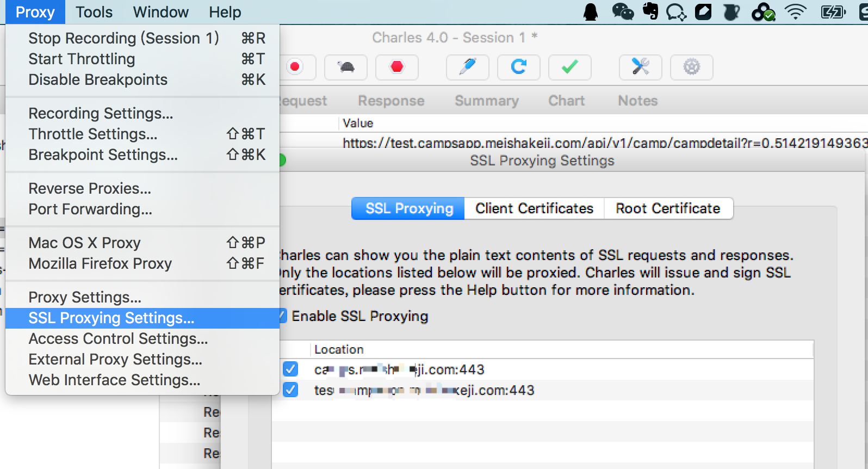Open the Tools menu
868x469 pixels.
pos(94,12)
